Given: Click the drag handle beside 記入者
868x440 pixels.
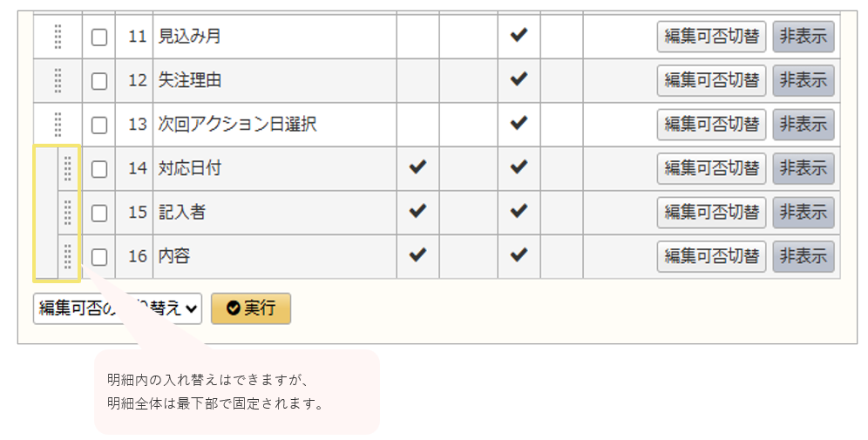Looking at the screenshot, I should (x=68, y=213).
